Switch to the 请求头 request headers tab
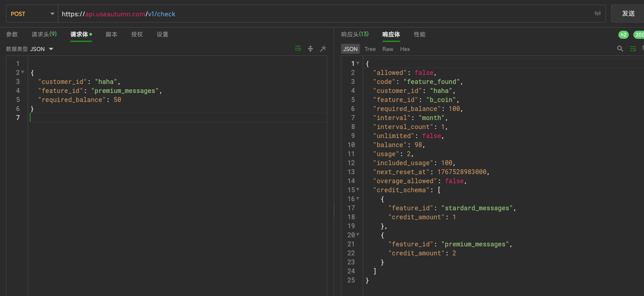The width and height of the screenshot is (644, 296). coord(44,34)
